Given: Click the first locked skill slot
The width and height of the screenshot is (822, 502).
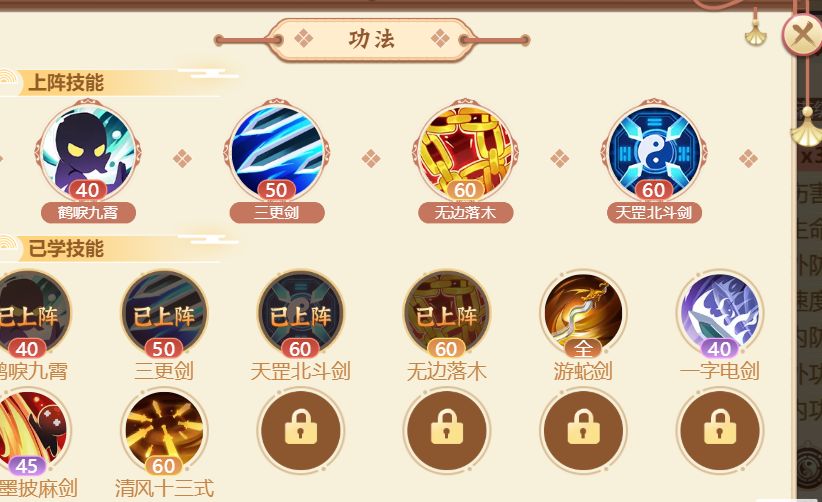Looking at the screenshot, I should (x=300, y=431).
